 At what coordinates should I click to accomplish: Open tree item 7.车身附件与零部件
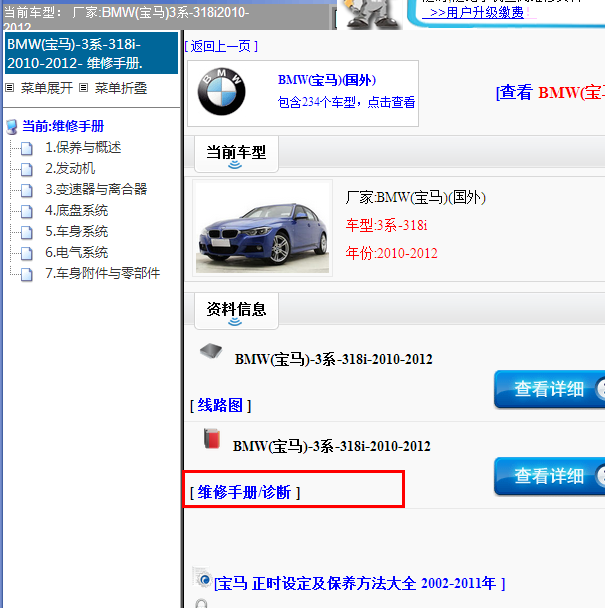click(102, 273)
